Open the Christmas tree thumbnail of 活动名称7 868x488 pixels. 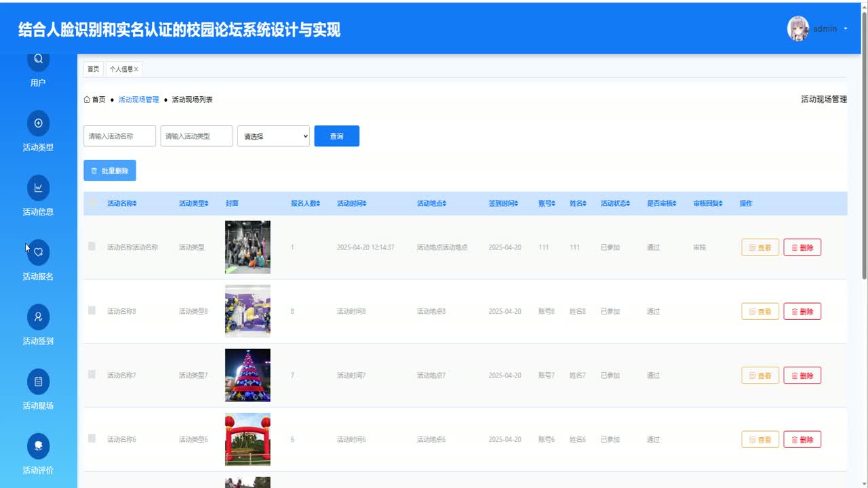click(248, 375)
